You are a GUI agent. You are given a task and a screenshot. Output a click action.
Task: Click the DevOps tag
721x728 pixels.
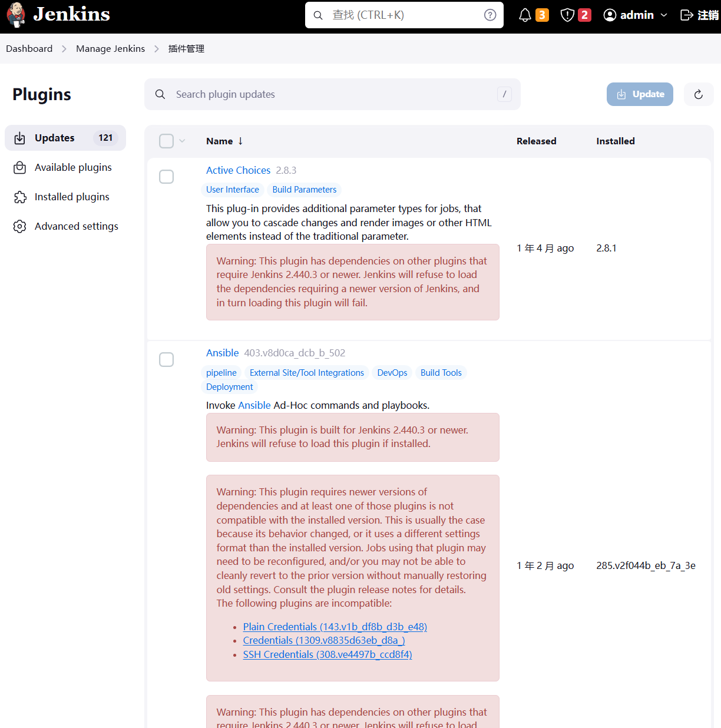pos(392,373)
